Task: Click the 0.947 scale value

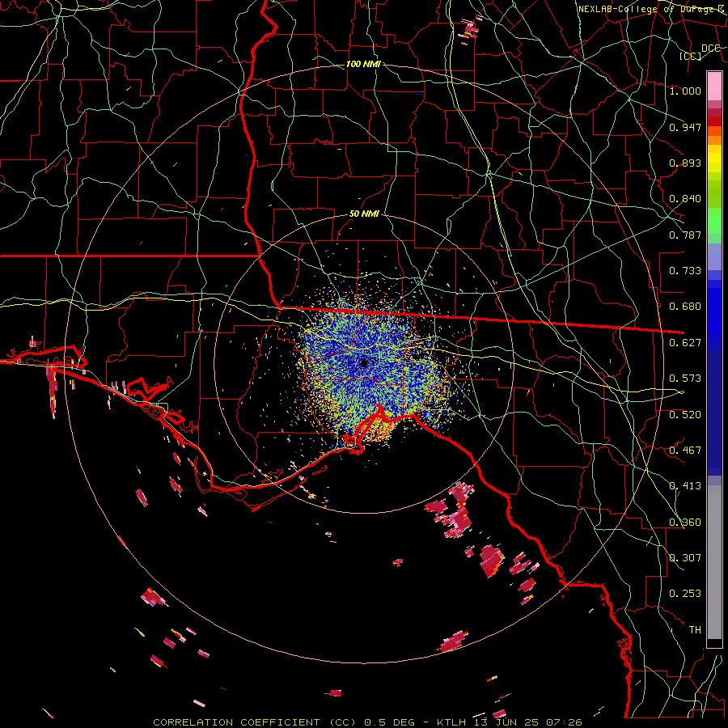Action: tap(685, 127)
